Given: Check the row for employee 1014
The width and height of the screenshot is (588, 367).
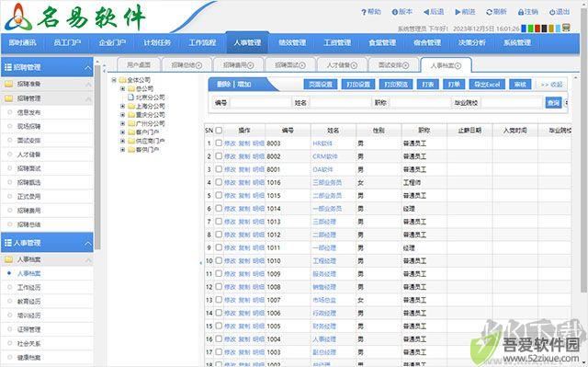Looking at the screenshot, I should tap(219, 208).
